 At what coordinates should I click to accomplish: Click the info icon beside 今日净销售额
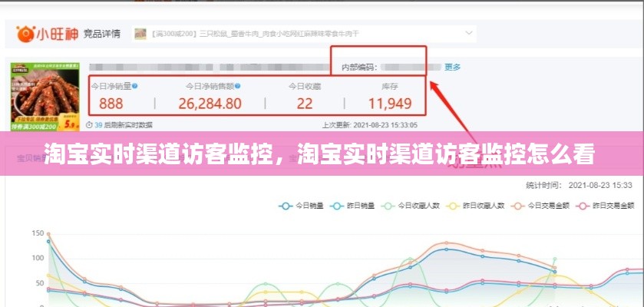point(237,86)
